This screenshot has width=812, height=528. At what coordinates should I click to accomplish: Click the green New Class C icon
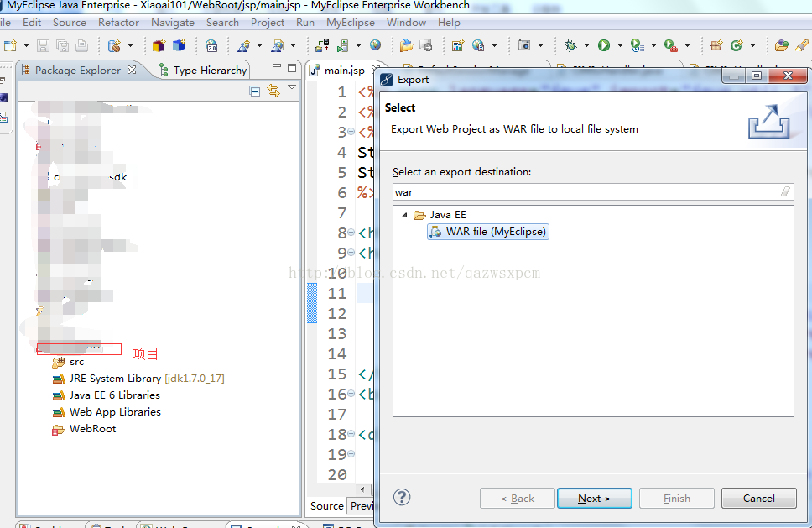[737, 45]
